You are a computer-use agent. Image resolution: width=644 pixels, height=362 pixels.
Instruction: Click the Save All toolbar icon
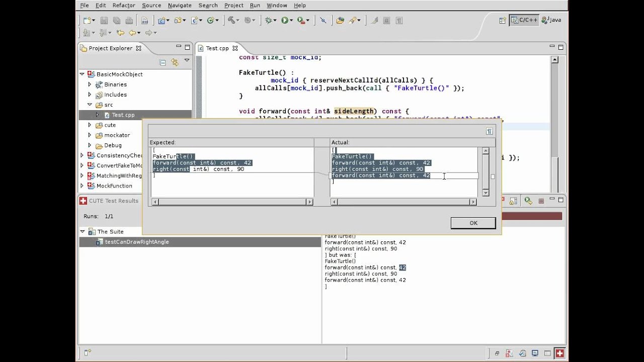(x=116, y=20)
